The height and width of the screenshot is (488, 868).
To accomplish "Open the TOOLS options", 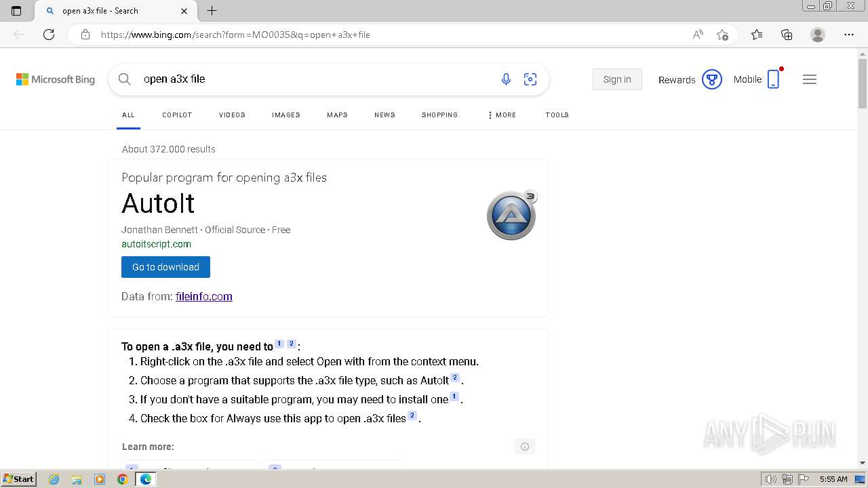I will coord(557,115).
